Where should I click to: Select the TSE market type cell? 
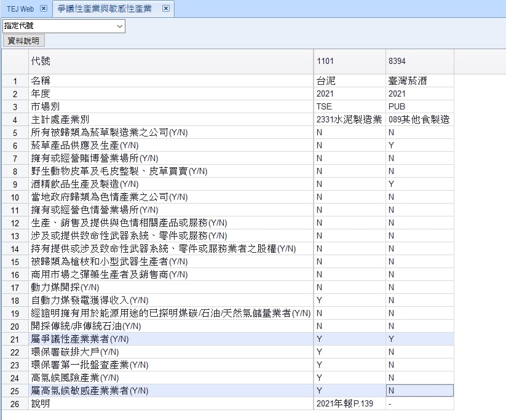click(349, 106)
